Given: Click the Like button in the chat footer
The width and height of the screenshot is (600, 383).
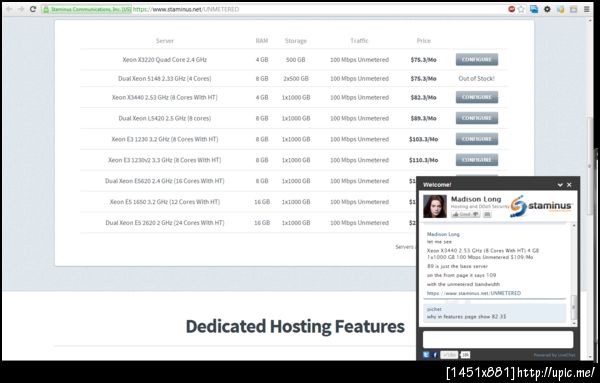Looking at the screenshot, I should [449, 355].
